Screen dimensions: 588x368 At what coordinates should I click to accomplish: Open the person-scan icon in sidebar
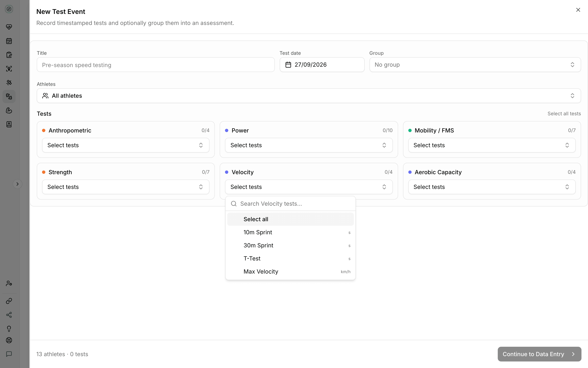pos(9,69)
